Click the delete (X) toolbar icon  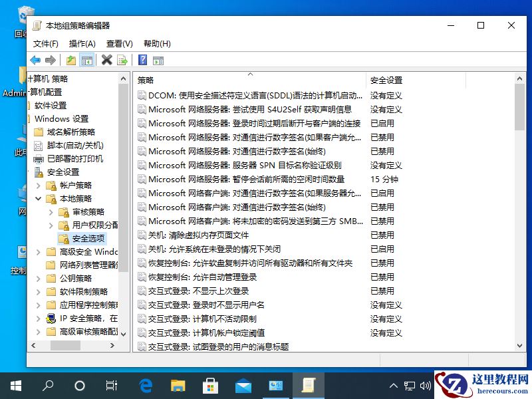106,60
